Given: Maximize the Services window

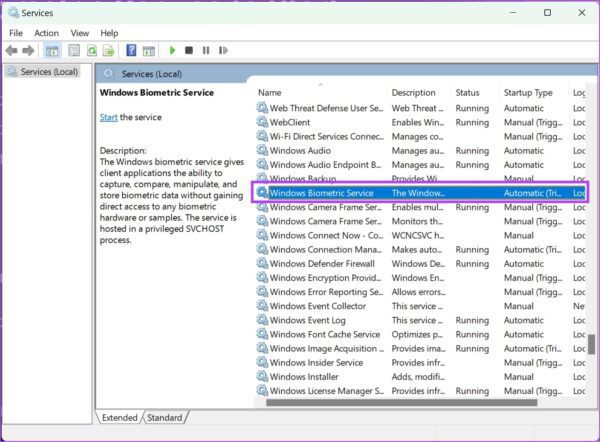Looking at the screenshot, I should pyautogui.click(x=548, y=13).
